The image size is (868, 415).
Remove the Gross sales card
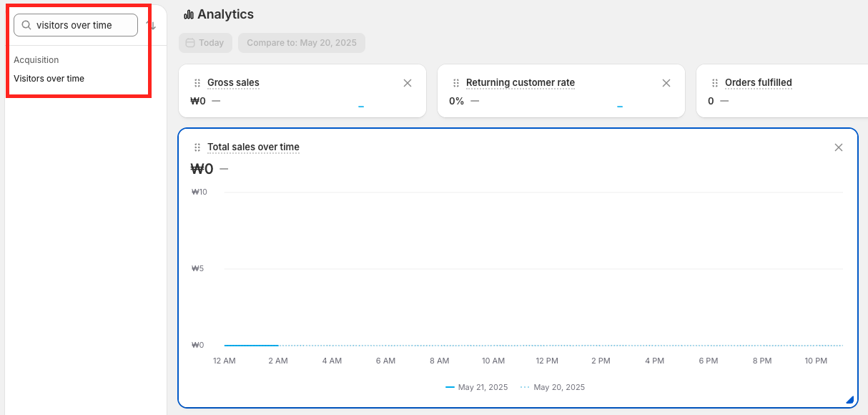tap(408, 83)
